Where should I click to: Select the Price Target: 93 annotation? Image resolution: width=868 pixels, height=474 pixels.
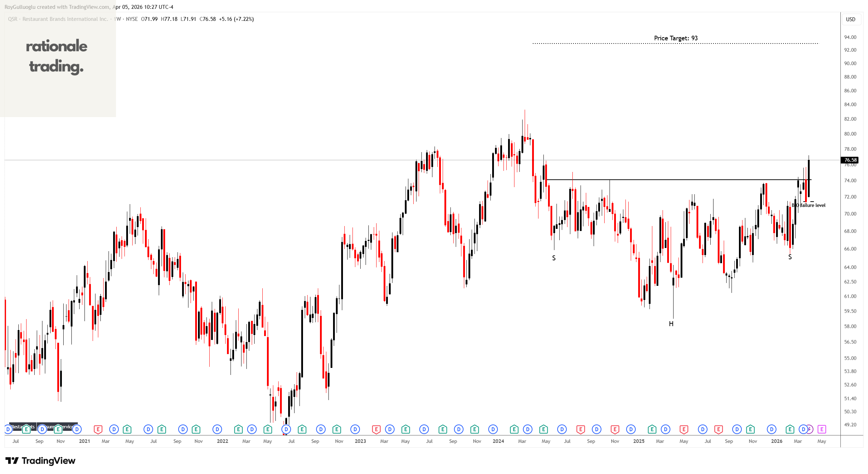[676, 38]
